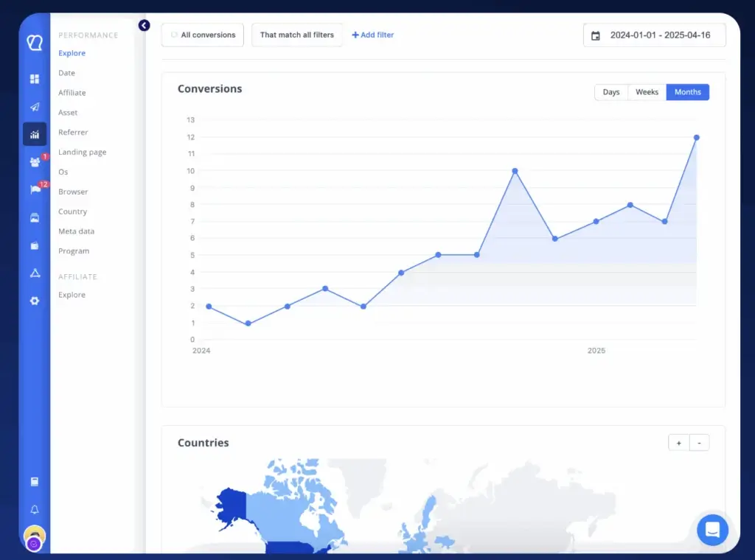Collapse the sidebar with the back chevron

tap(144, 25)
